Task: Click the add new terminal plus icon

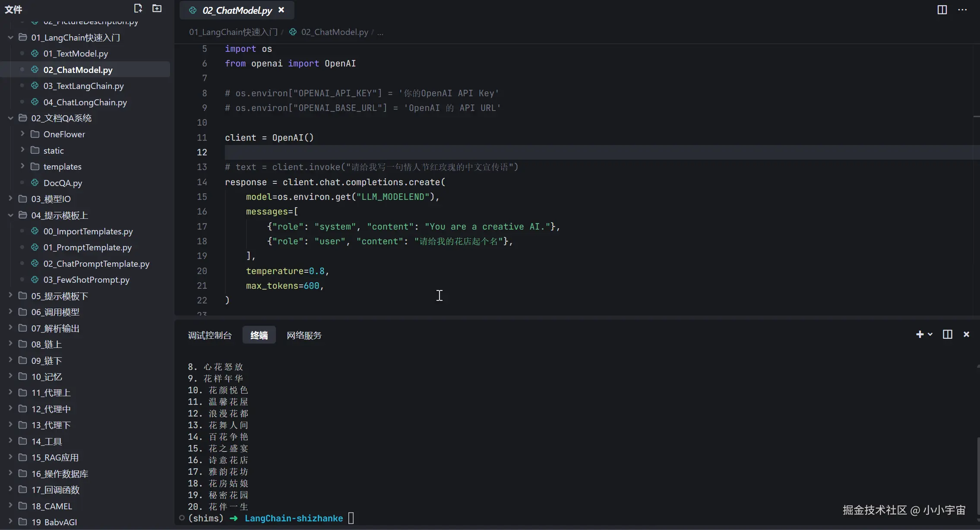Action: tap(919, 334)
